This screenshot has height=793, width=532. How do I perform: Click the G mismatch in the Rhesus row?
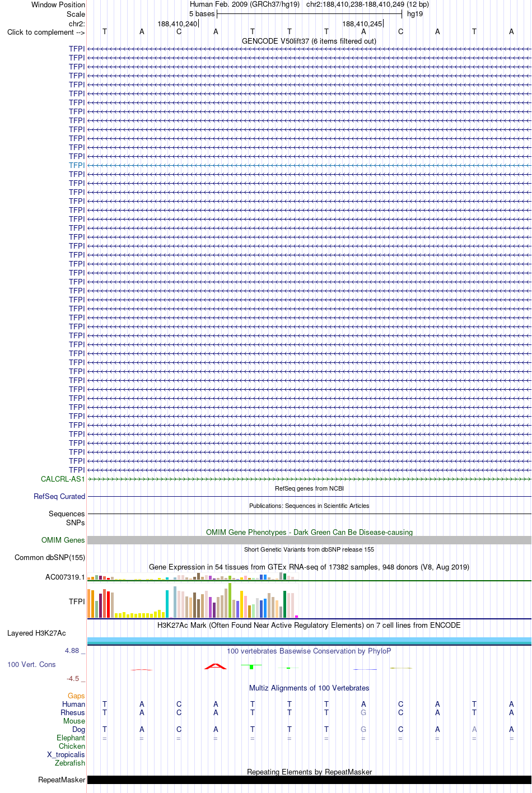click(363, 712)
